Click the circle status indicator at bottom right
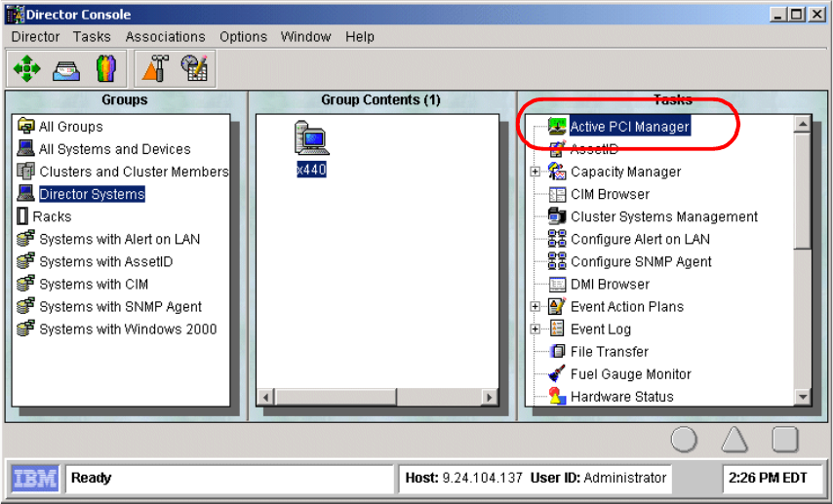833x504 pixels. click(x=684, y=440)
